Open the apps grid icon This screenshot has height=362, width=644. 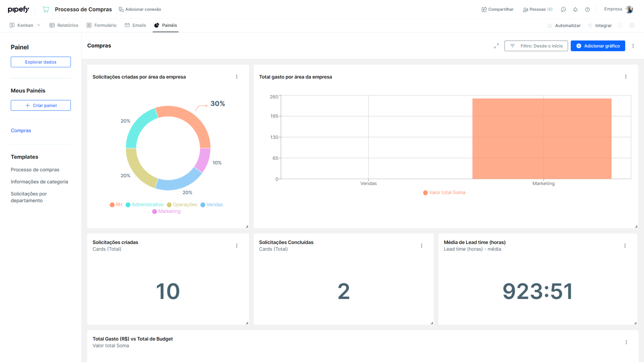pyautogui.click(x=620, y=25)
